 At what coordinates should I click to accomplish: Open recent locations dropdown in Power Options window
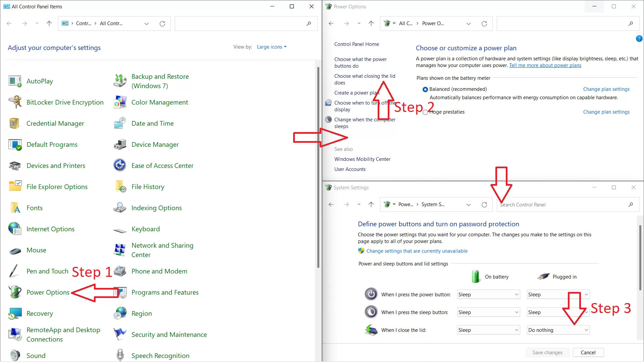(359, 23)
